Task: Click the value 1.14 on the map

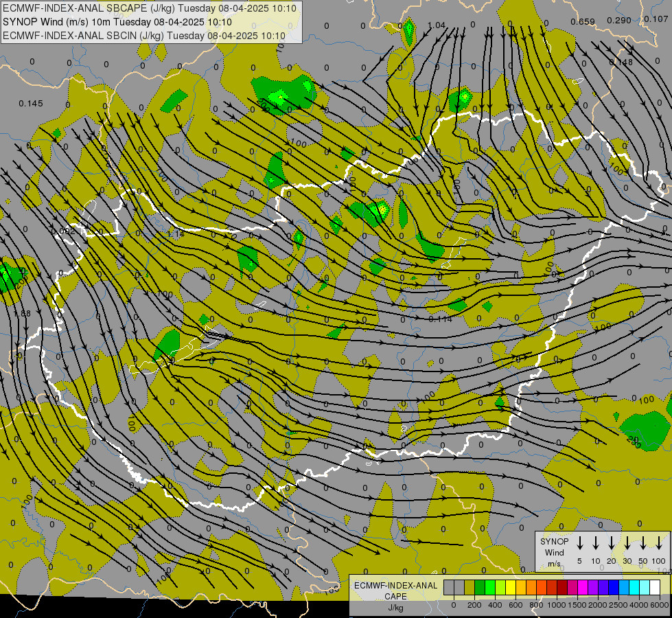Action: [176, 233]
